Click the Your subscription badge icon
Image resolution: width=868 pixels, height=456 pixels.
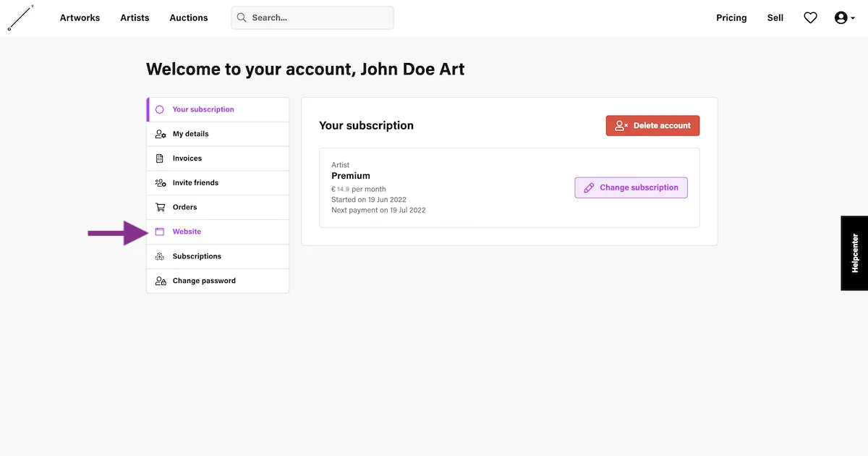click(160, 109)
